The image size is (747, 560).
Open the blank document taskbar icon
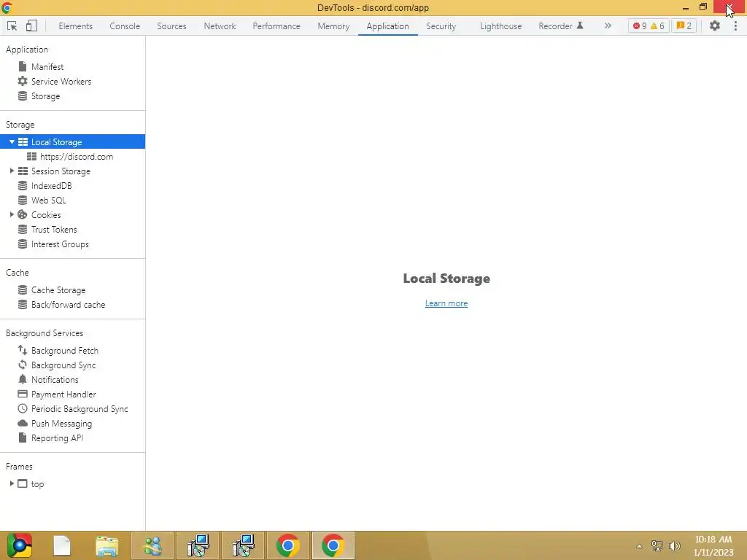pos(62,545)
